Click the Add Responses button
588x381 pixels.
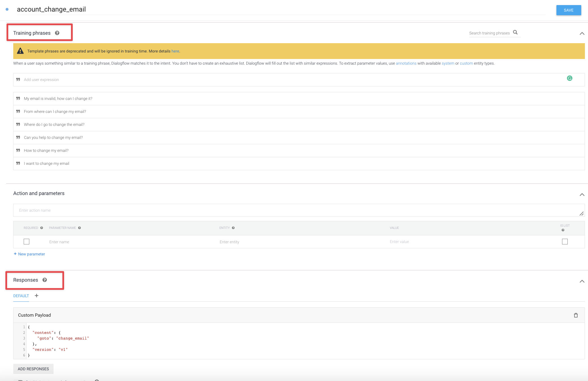pos(33,369)
